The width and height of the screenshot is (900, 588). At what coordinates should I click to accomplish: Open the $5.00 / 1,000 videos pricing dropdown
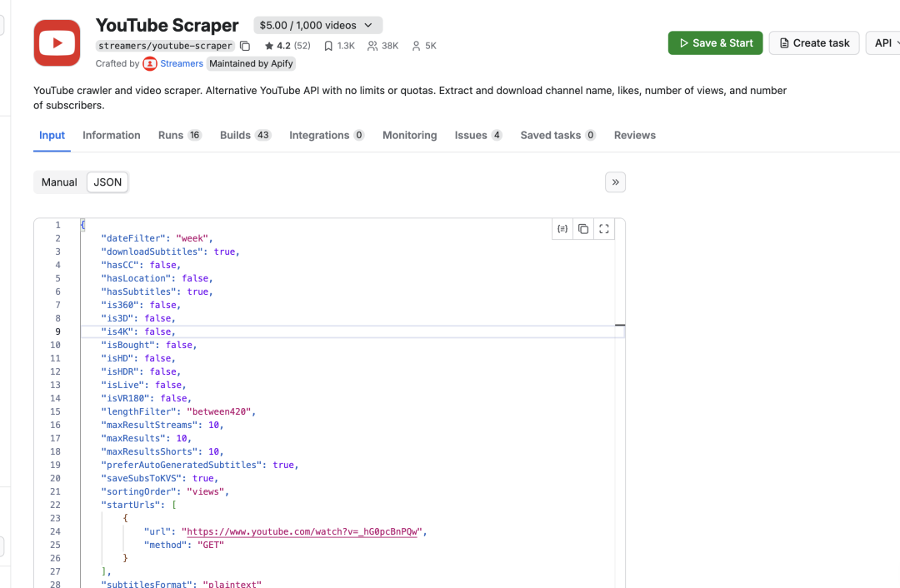point(317,26)
